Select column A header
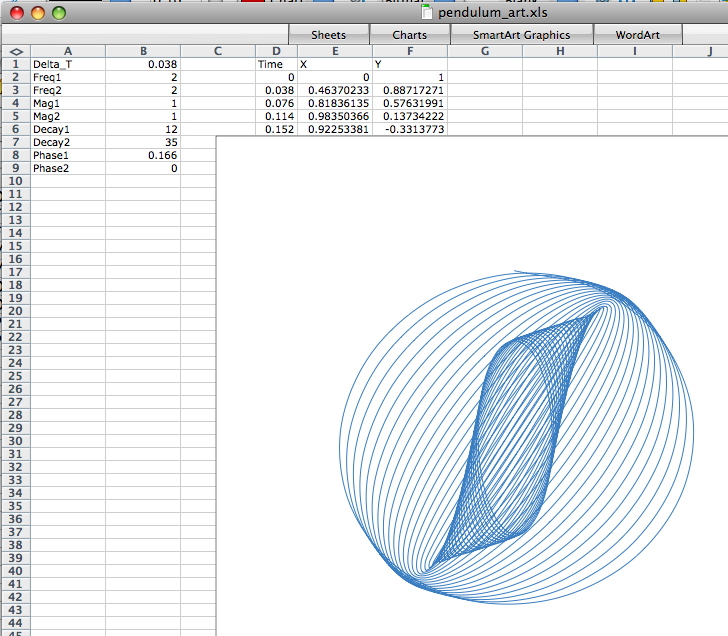 pyautogui.click(x=68, y=51)
